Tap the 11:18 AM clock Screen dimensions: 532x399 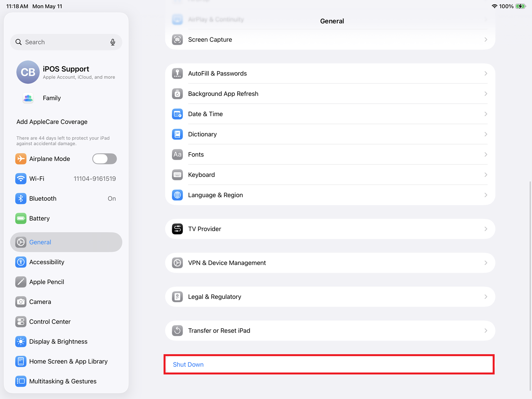(x=17, y=6)
